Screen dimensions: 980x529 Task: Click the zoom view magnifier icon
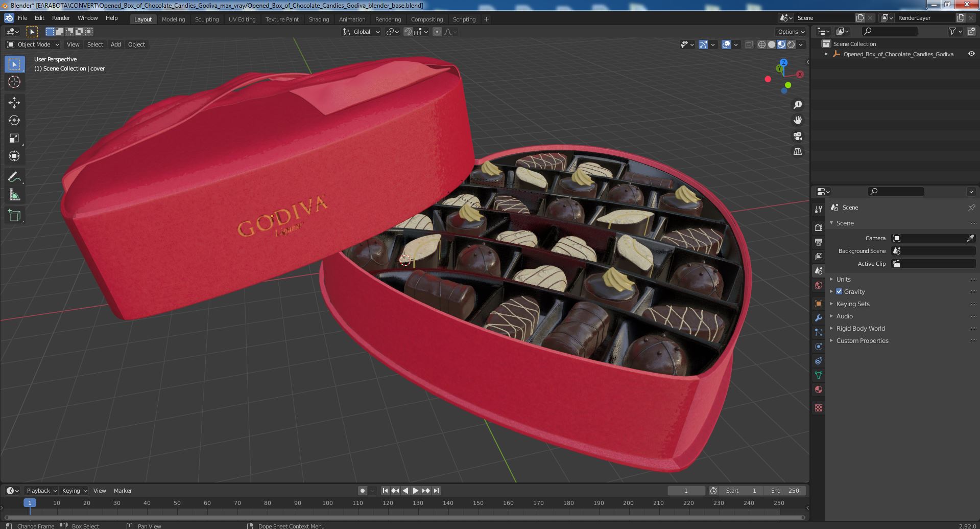[x=798, y=105]
